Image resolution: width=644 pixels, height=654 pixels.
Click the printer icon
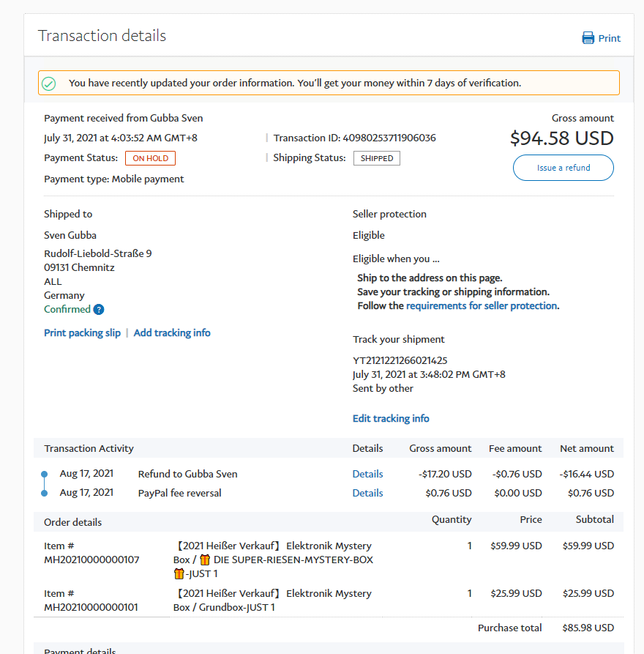coord(588,38)
